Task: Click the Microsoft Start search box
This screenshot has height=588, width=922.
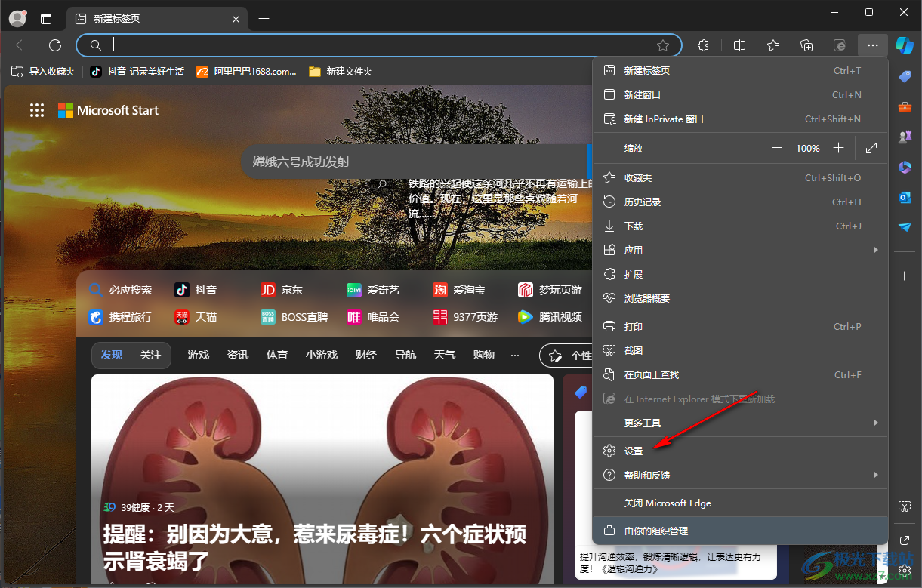Action: click(x=415, y=162)
